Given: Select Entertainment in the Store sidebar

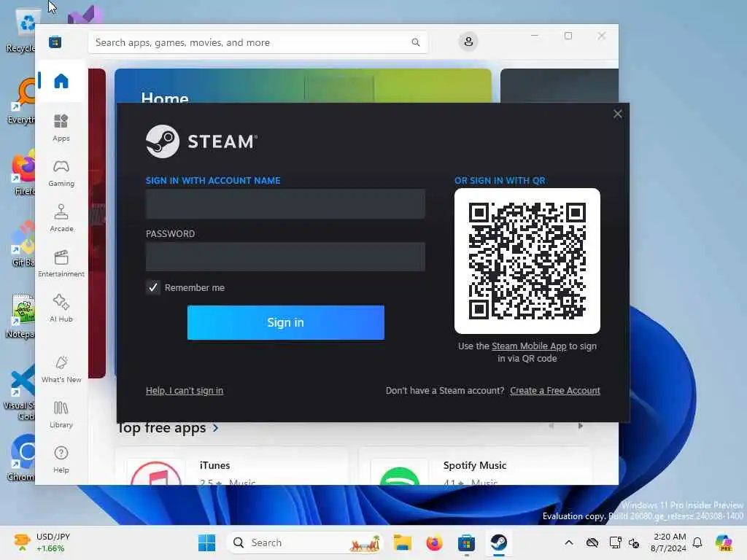Looking at the screenshot, I should (x=61, y=263).
